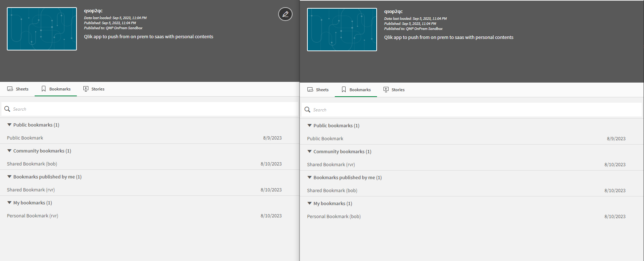The image size is (644, 261).
Task: Click the Sheets tab icon in right window
Action: click(x=310, y=89)
